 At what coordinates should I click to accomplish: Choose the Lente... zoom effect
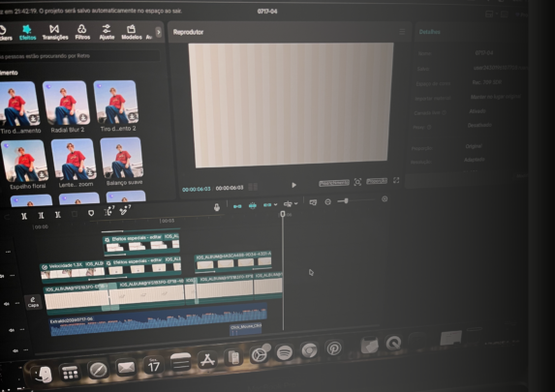pos(74,164)
